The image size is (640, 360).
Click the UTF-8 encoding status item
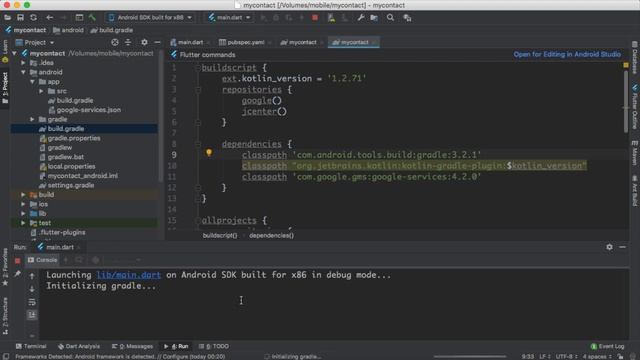click(x=567, y=356)
